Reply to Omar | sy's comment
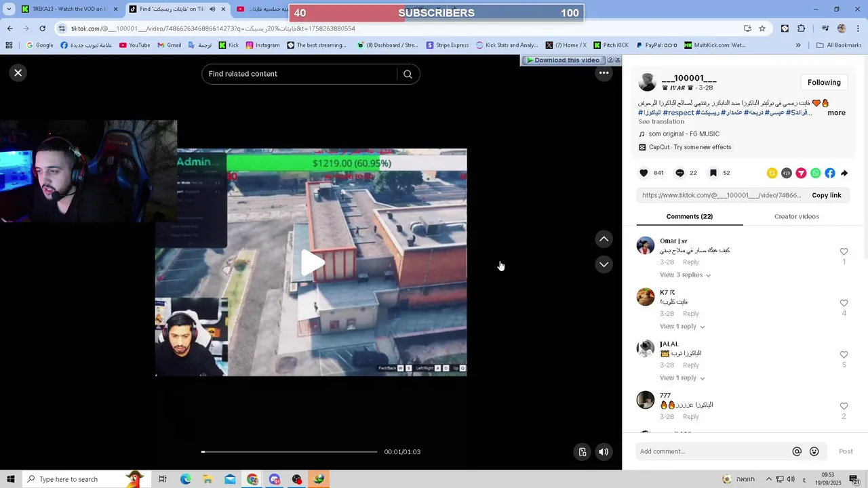 coord(690,262)
